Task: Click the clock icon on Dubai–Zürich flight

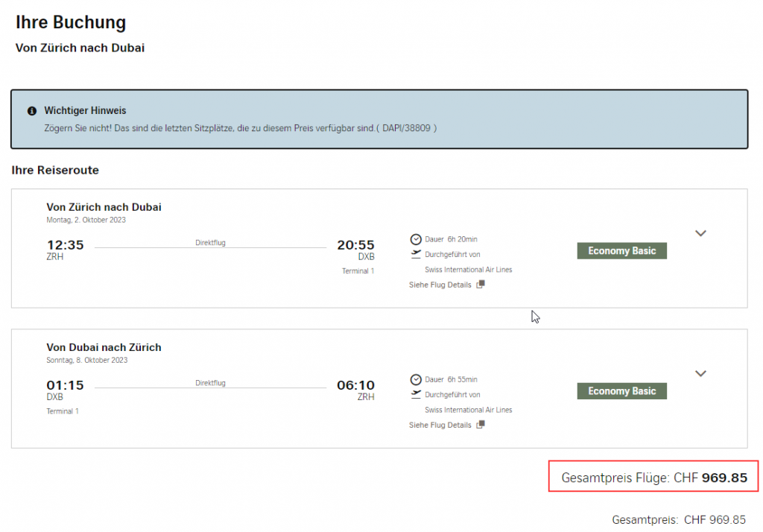Action: click(416, 379)
